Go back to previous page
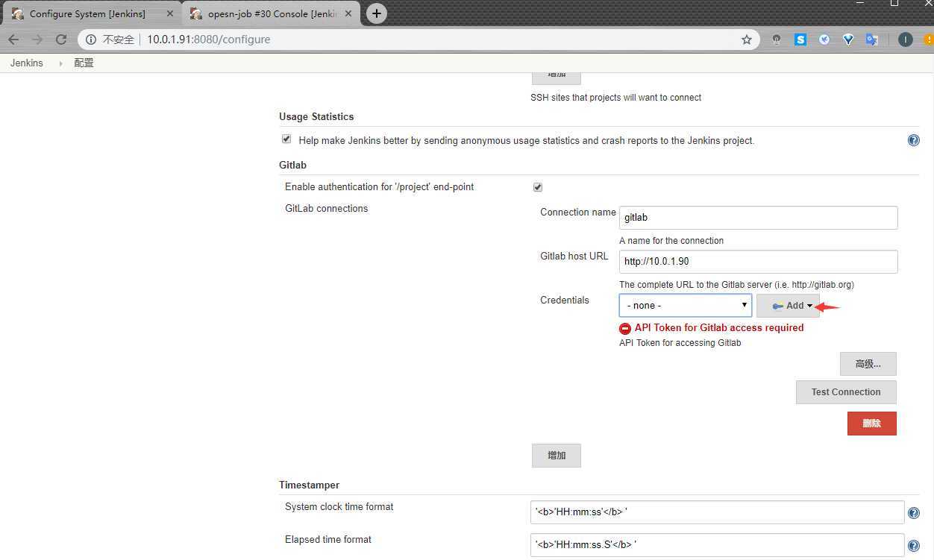This screenshot has width=934, height=560. (x=13, y=40)
